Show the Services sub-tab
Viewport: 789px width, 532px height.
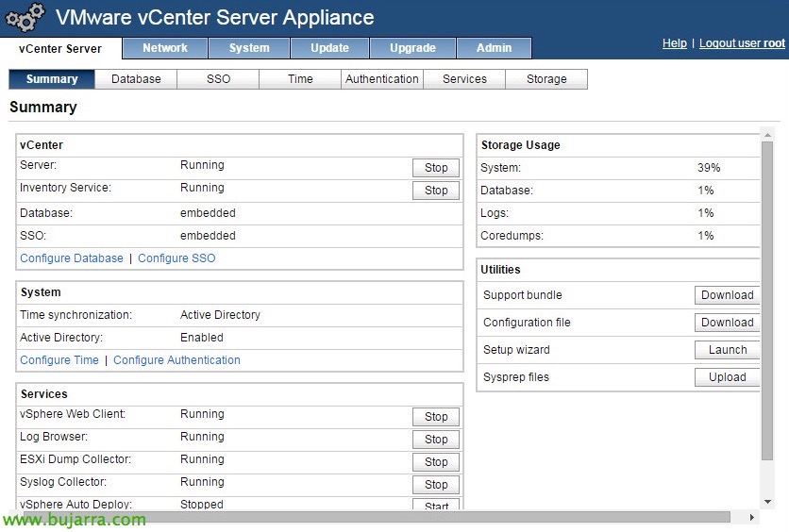pyautogui.click(x=464, y=79)
